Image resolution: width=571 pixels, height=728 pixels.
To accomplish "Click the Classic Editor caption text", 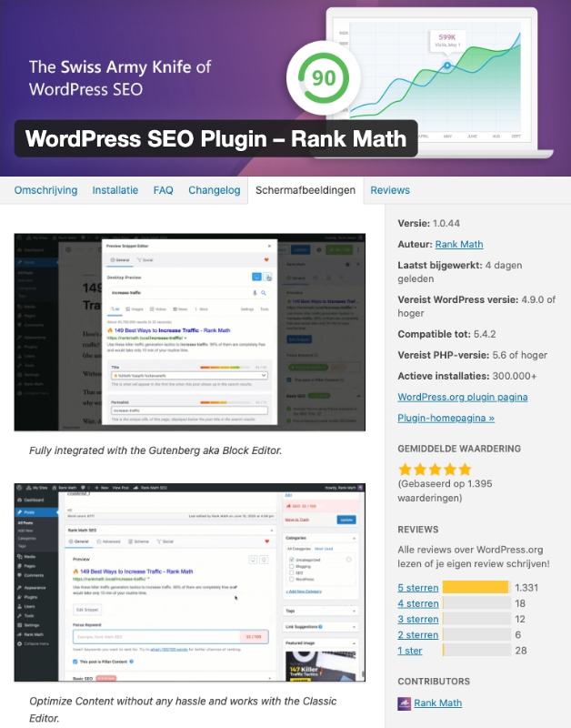I will (x=183, y=710).
